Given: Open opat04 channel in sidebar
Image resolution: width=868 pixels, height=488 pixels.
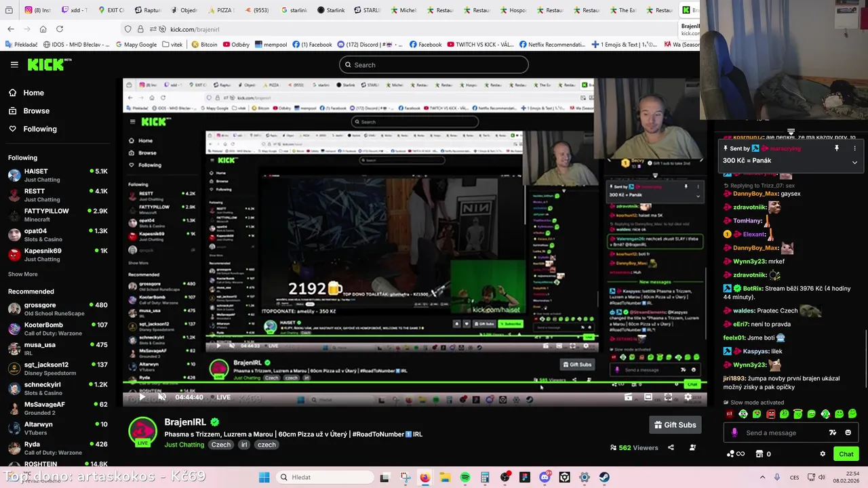Looking at the screenshot, I should coord(58,235).
